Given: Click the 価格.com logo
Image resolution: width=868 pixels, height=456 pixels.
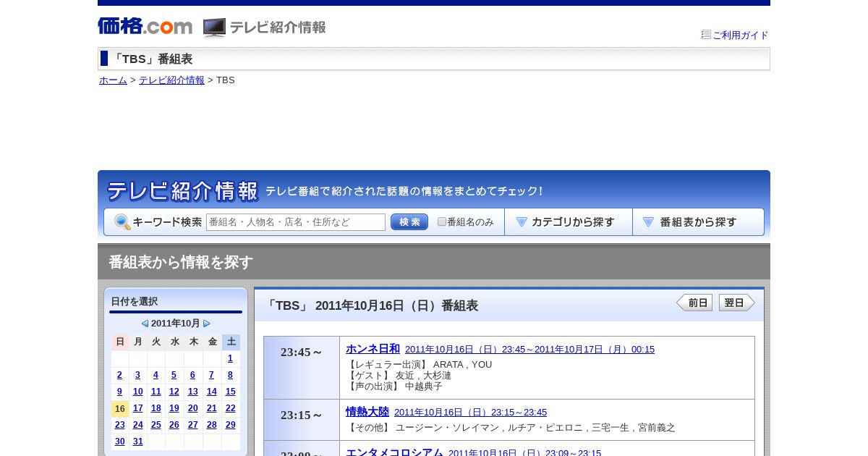Looking at the screenshot, I should (x=145, y=26).
